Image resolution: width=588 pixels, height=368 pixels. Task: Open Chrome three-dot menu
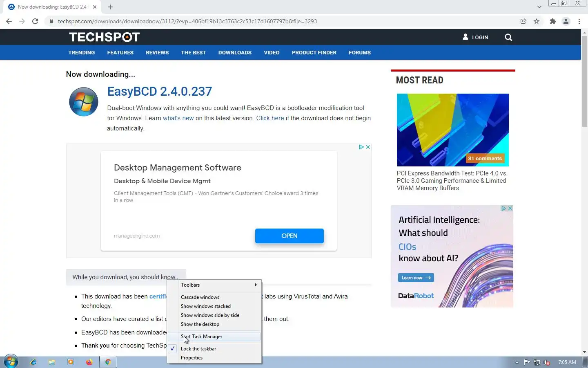(x=579, y=21)
